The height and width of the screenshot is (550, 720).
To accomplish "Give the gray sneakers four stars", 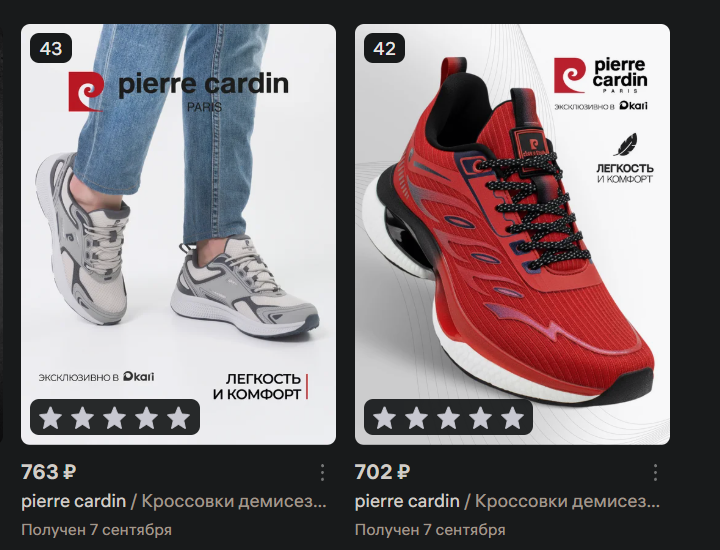I will pos(146,418).
